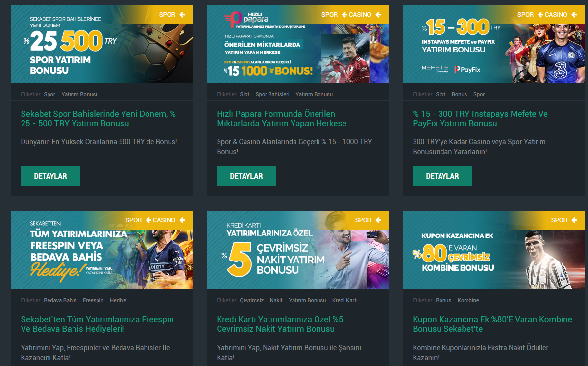Select the Çevrimsiz tag

(x=252, y=300)
